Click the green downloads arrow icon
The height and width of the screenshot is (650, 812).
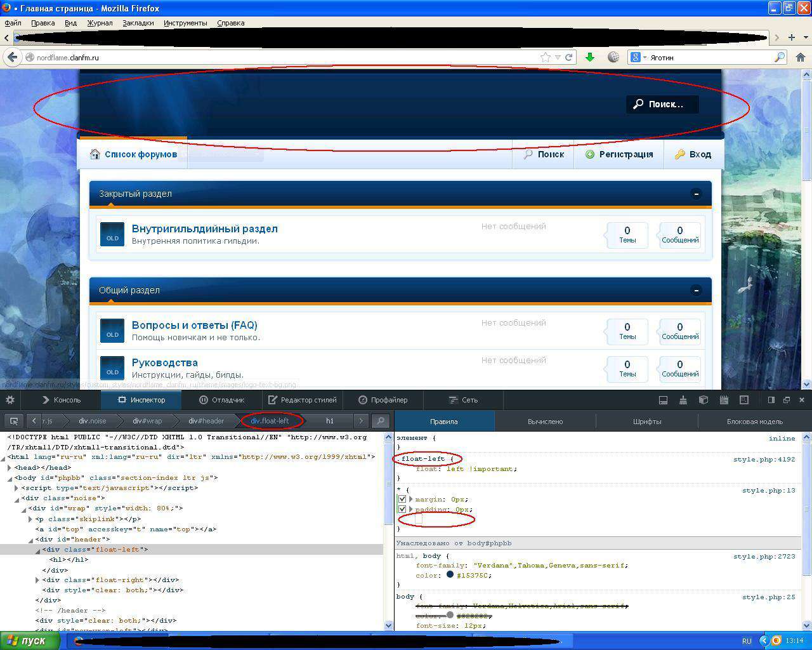590,57
